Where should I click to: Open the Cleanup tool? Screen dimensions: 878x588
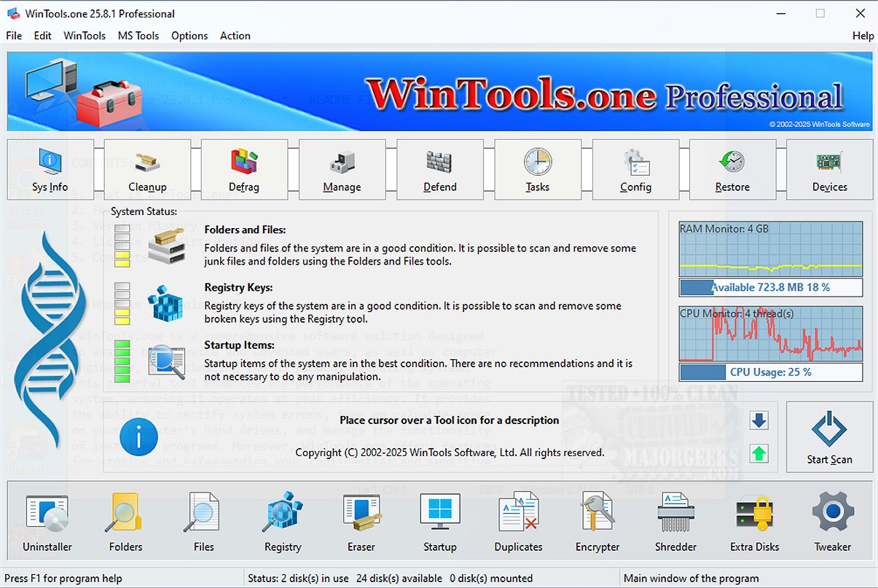[x=147, y=169]
